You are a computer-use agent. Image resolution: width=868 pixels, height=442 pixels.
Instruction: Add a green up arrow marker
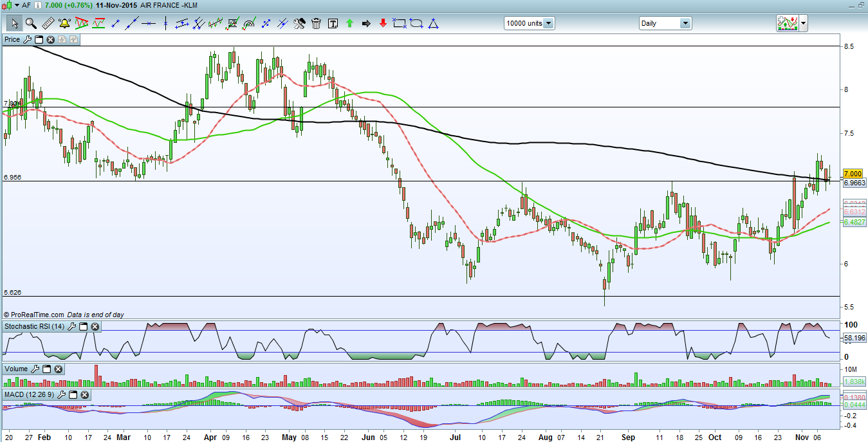pos(349,24)
